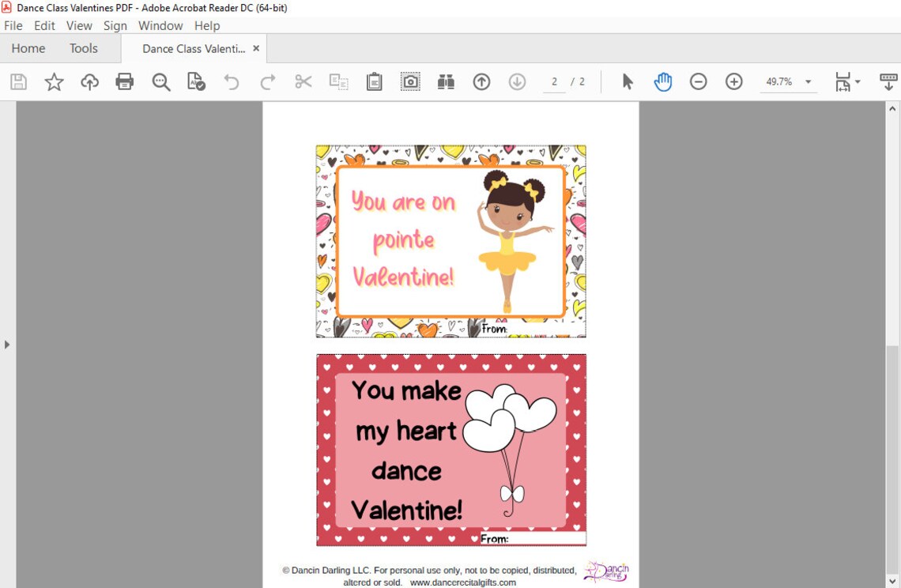This screenshot has width=901, height=588.
Task: Switch to the Home tab
Action: [28, 48]
